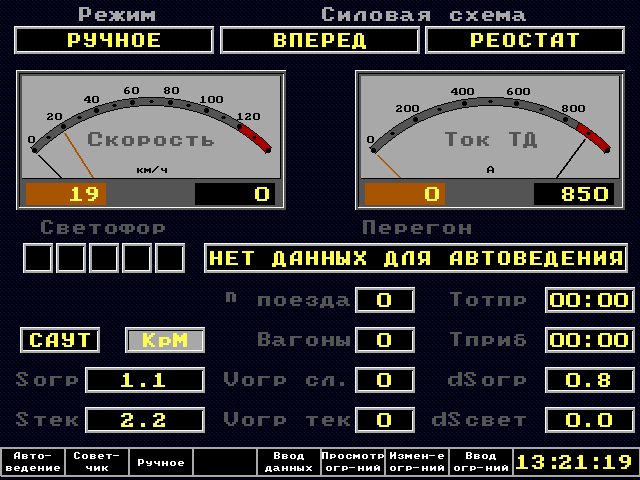Click the Вагоны count field
The height and width of the screenshot is (480, 640).
(385, 340)
